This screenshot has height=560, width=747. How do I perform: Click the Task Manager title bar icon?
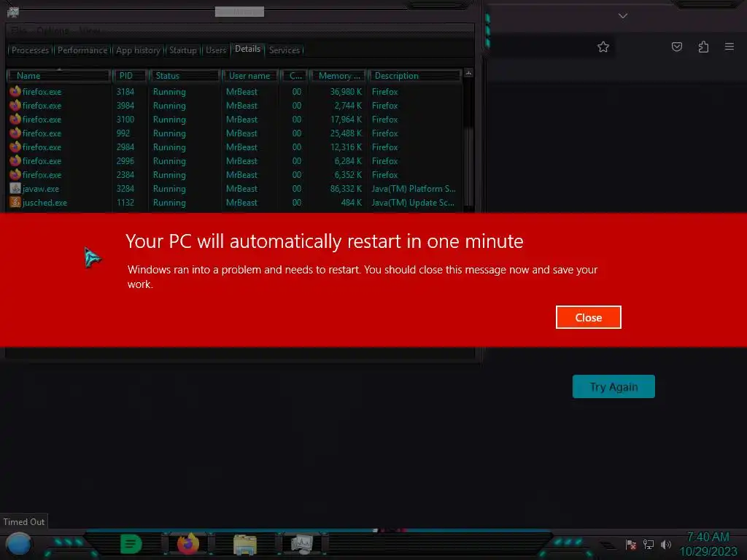[x=13, y=12]
